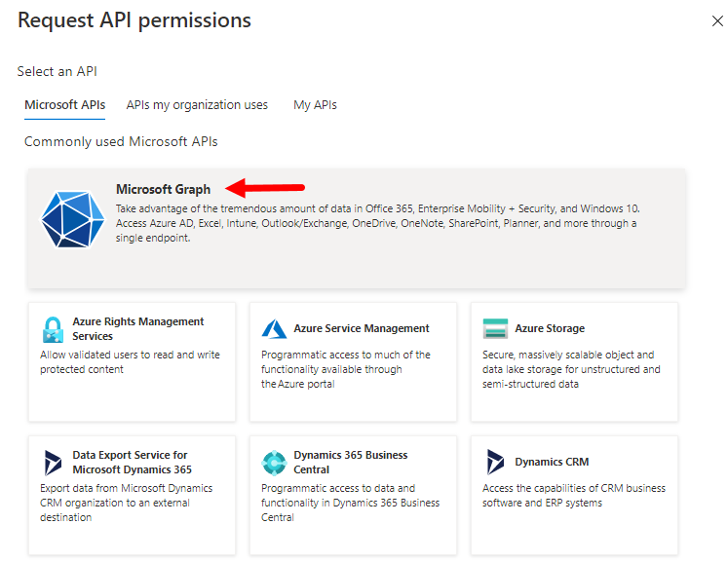Choose Azure Service Management title
728x562 pixels.
click(362, 328)
